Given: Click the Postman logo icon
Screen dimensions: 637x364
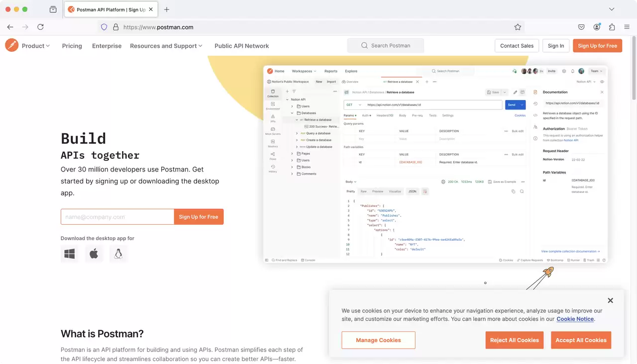Looking at the screenshot, I should [12, 45].
